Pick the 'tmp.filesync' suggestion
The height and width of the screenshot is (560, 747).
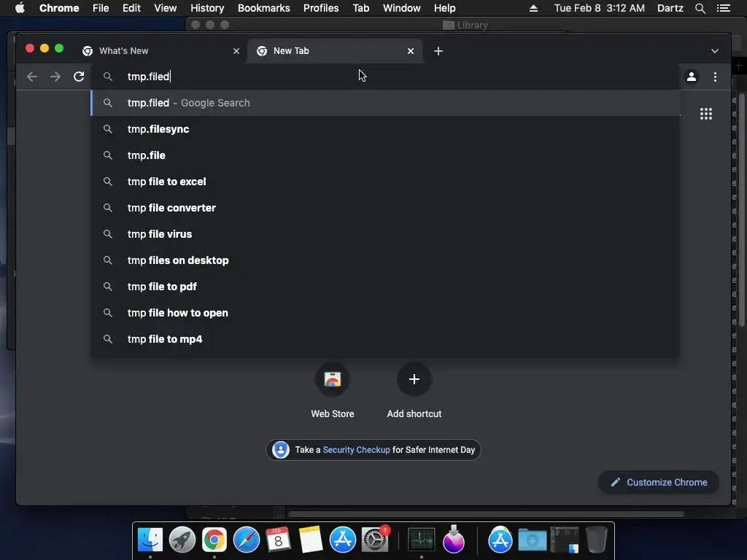(385, 129)
